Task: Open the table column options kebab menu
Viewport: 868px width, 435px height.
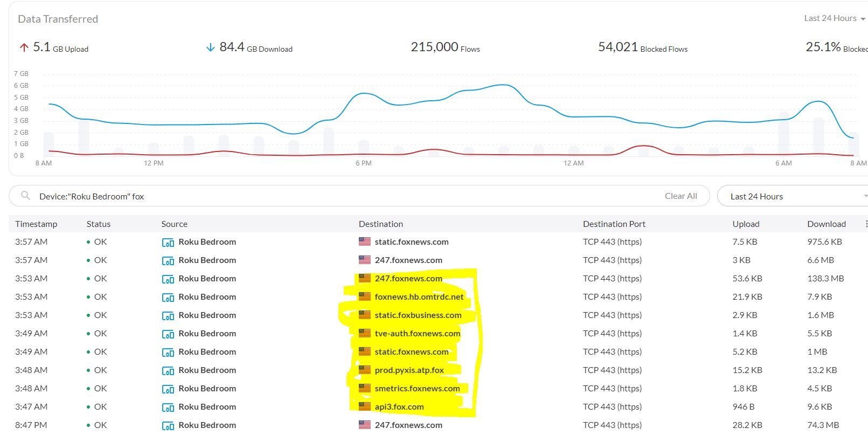Action: tap(865, 224)
